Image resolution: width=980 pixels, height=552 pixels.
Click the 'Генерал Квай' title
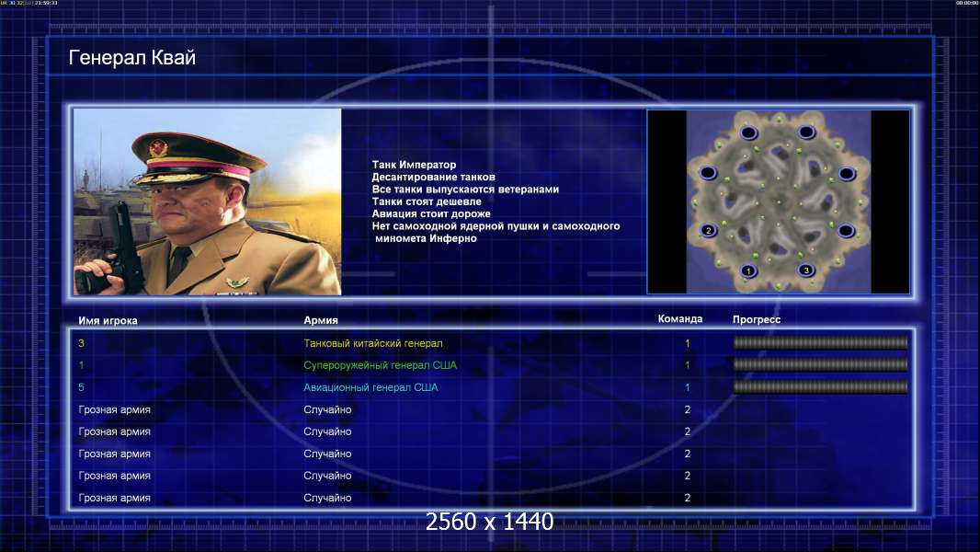coord(131,58)
